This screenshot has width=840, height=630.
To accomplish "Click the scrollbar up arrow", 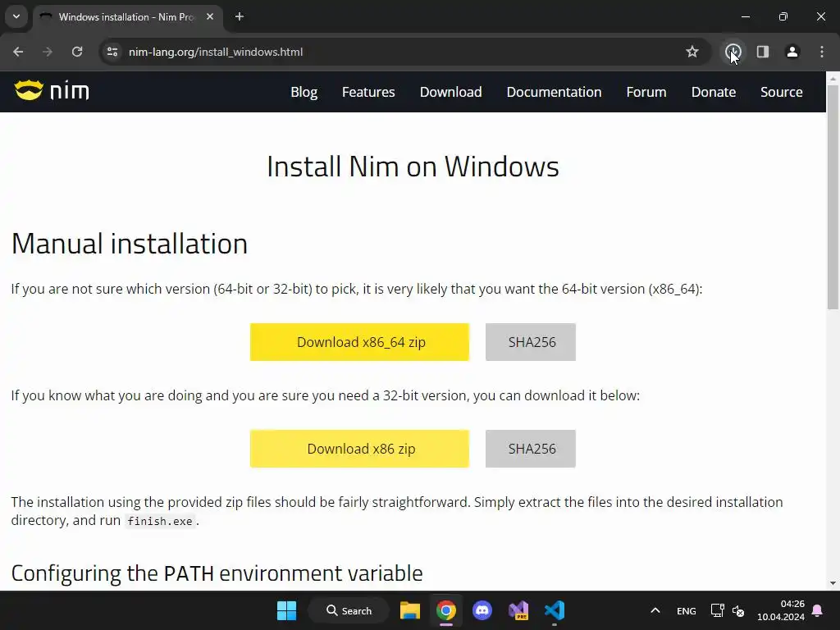I will (x=833, y=78).
